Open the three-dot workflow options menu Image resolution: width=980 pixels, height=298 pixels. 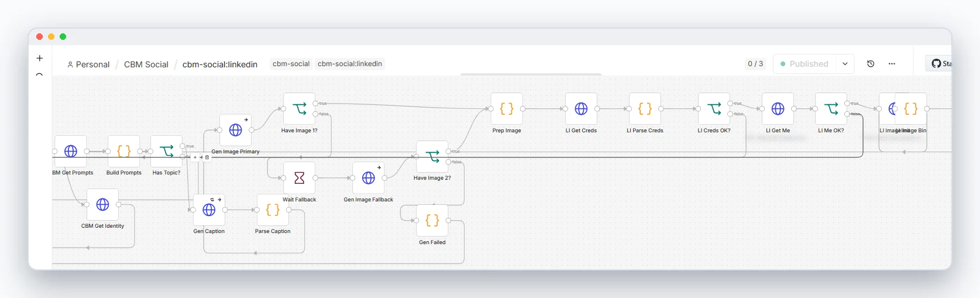pyautogui.click(x=892, y=64)
